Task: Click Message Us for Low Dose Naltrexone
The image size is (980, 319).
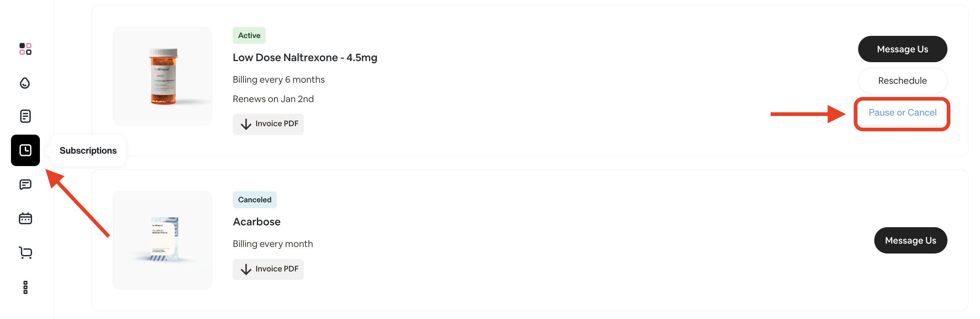Action: (902, 49)
